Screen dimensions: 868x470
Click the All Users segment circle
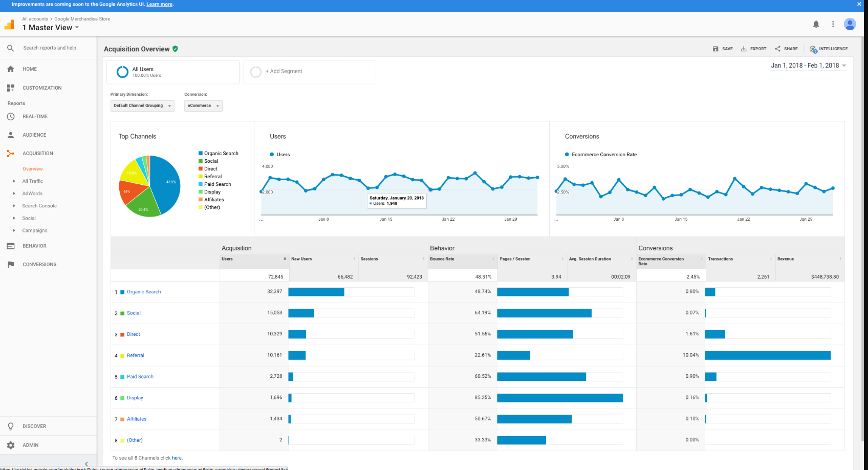[122, 72]
